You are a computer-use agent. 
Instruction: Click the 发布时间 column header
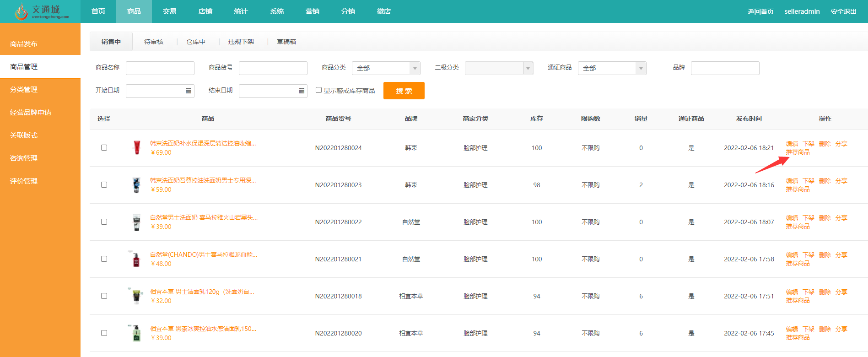pyautogui.click(x=749, y=119)
